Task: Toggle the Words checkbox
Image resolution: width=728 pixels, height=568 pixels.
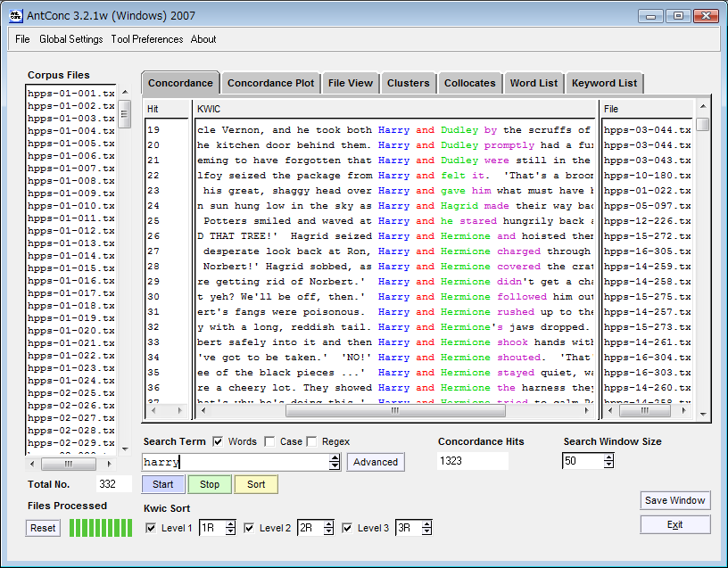Action: click(218, 441)
